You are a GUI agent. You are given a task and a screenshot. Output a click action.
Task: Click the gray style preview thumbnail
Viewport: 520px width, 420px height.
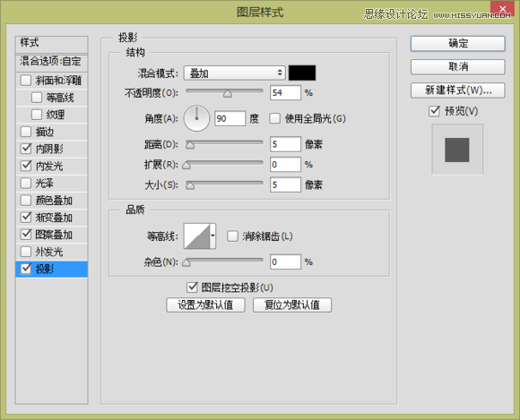pyautogui.click(x=457, y=150)
